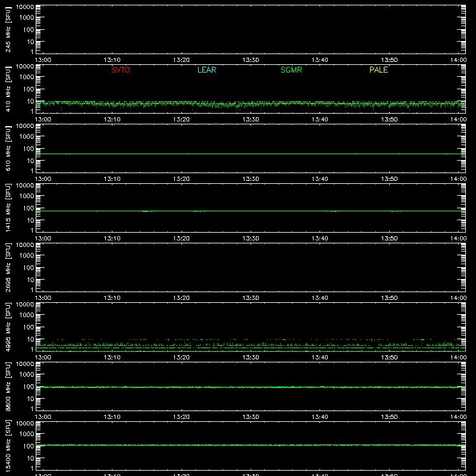
Task: Click the green 15400 MHz flux trace
Action: (x=250, y=445)
